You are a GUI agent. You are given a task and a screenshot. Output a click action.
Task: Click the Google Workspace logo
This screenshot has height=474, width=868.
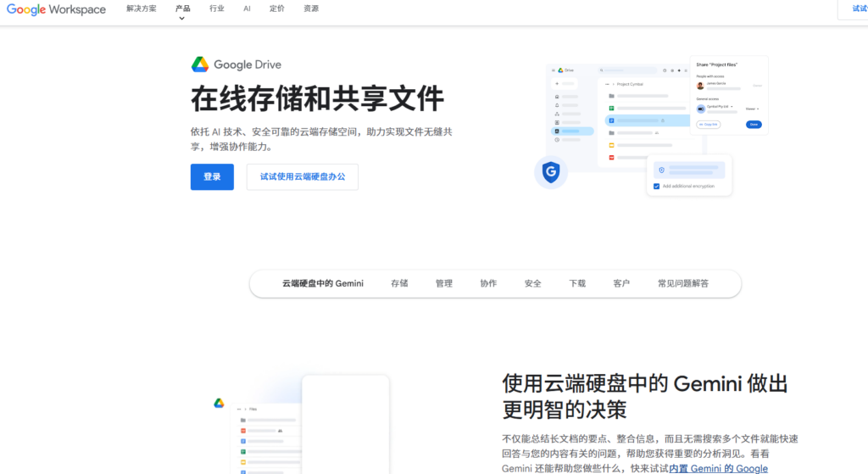56,9
